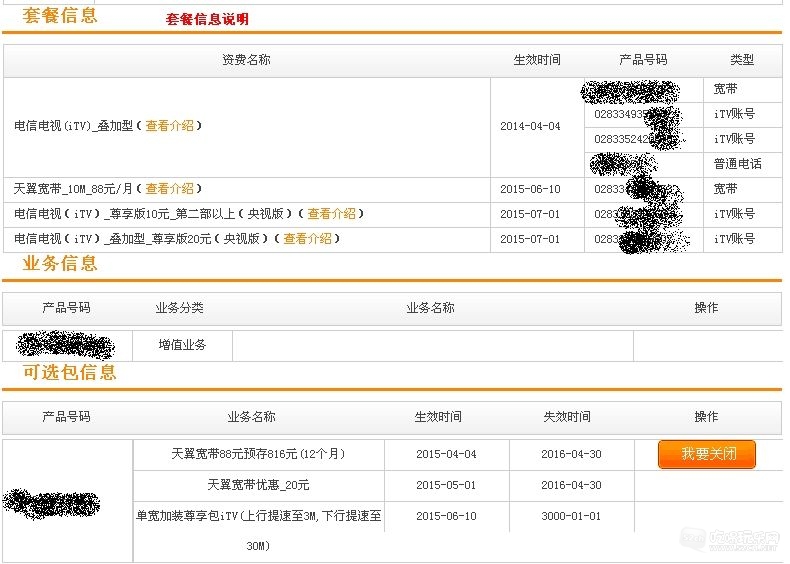
Task: Click the 套餐 table date 2015-06-10
Action: pyautogui.click(x=530, y=190)
